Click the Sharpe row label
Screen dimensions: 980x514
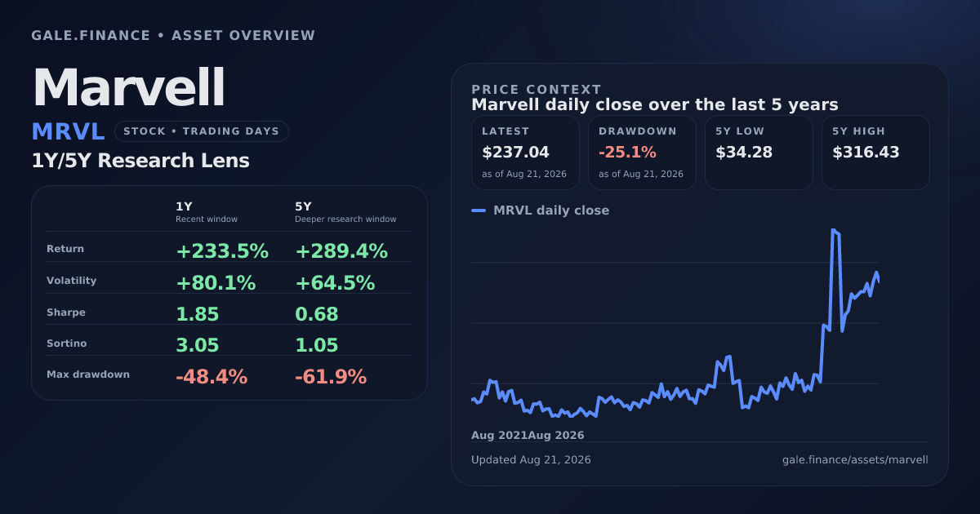tap(66, 312)
